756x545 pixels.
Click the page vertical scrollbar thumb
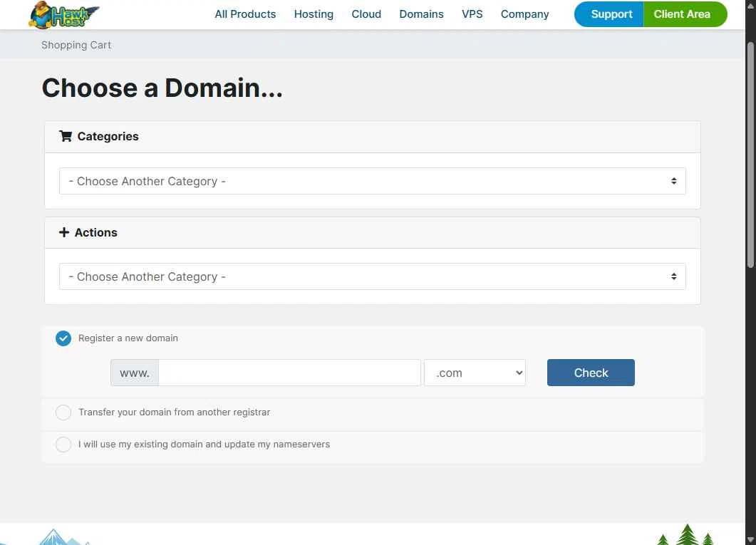pyautogui.click(x=750, y=154)
